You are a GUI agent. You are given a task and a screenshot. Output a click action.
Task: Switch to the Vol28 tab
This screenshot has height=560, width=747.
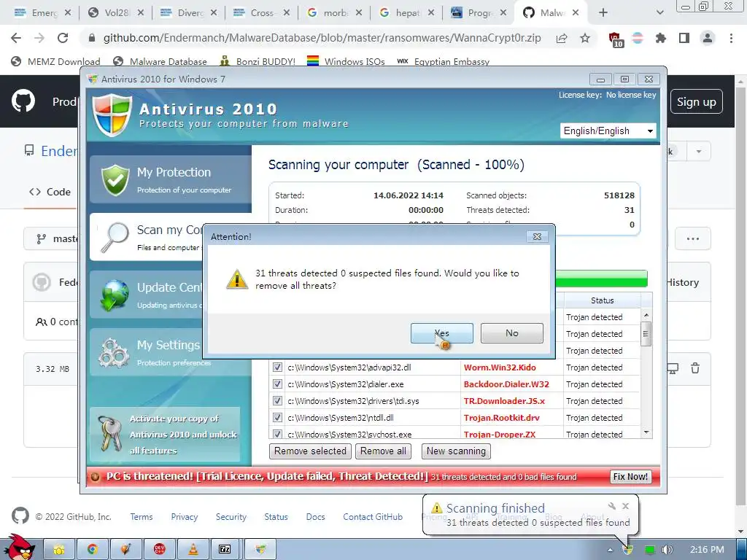(116, 13)
